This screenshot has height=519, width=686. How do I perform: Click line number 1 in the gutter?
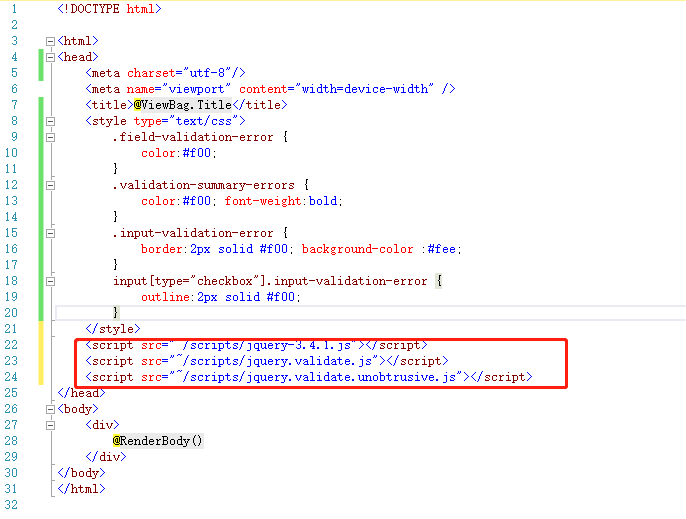(14, 9)
